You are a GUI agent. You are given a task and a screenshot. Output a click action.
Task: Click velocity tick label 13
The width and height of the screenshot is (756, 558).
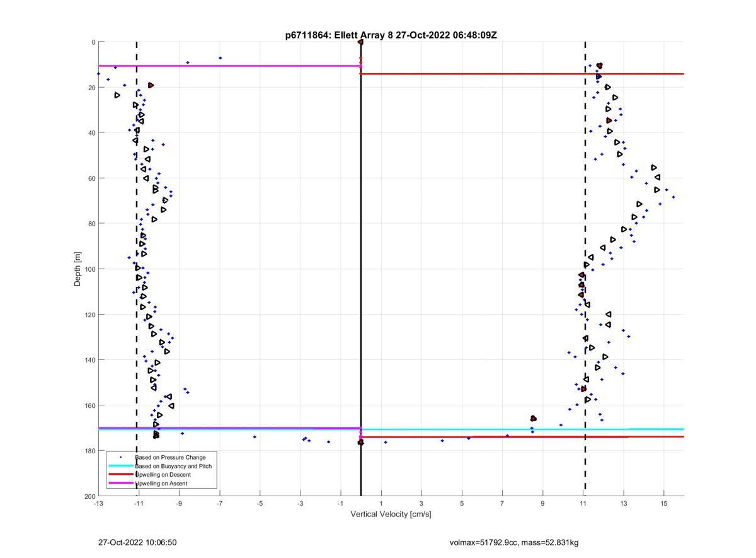(x=624, y=504)
